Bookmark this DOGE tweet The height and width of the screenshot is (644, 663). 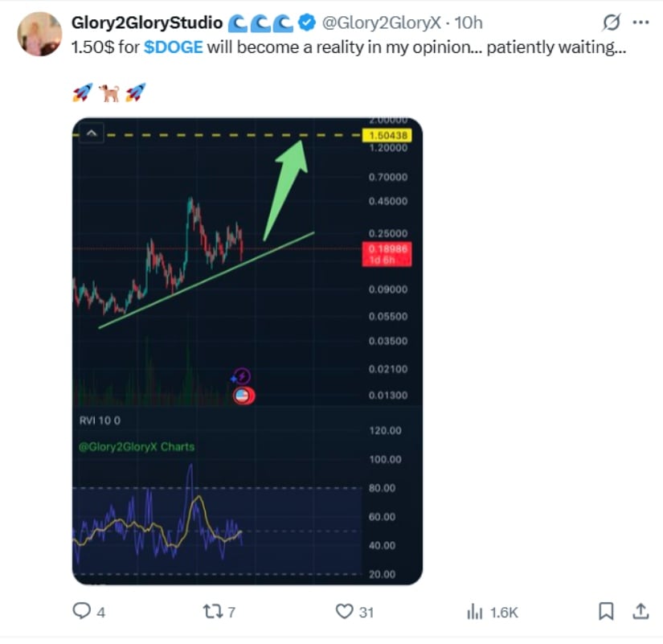tap(607, 612)
